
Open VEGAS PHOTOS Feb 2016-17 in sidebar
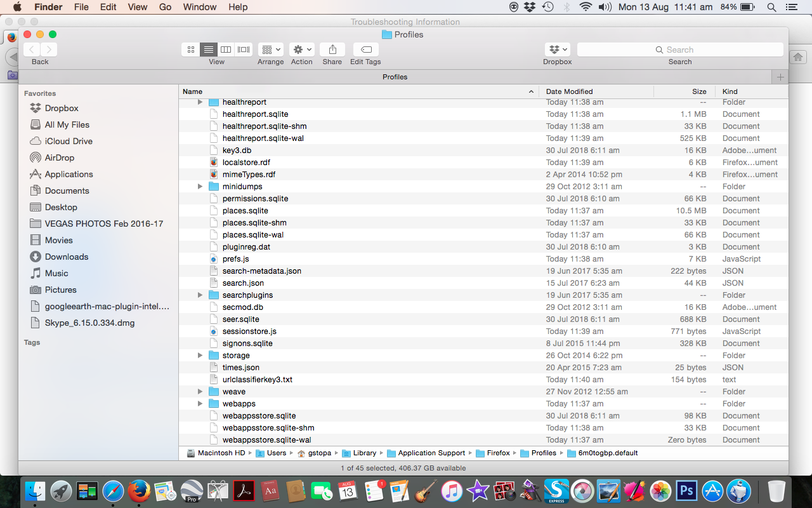coord(104,224)
